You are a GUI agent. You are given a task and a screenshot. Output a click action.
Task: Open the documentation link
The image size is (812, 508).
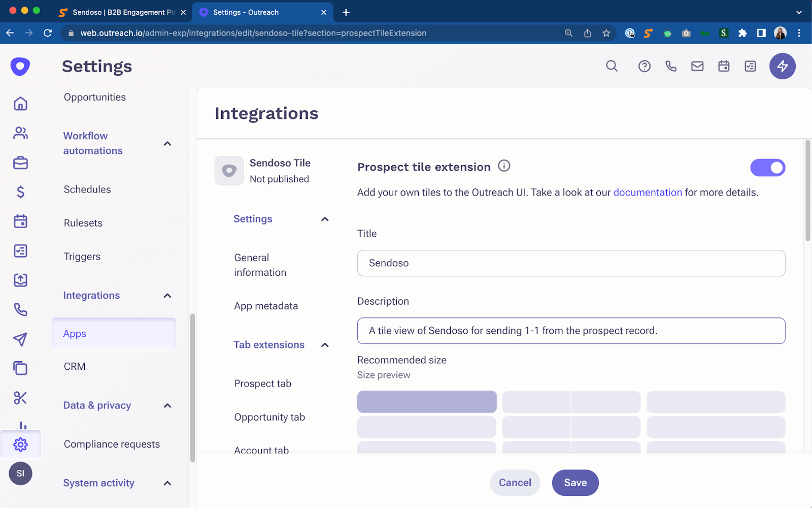coord(648,193)
